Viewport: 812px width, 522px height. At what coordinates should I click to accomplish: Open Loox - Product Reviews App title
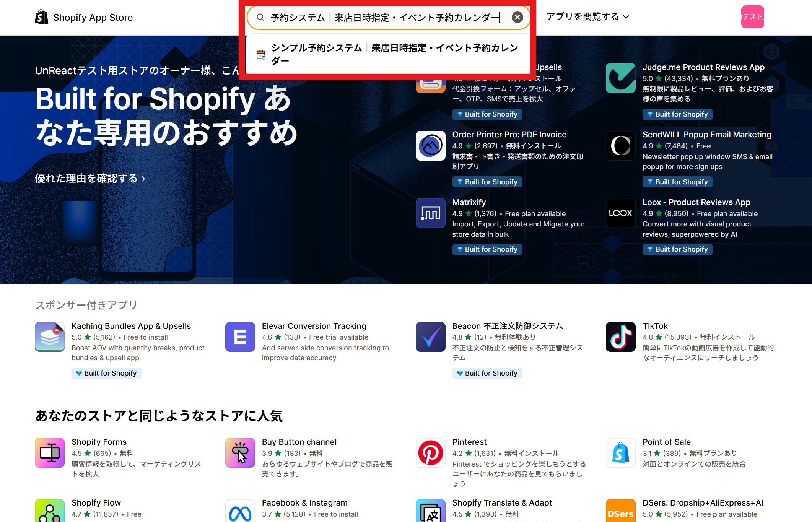(x=696, y=202)
